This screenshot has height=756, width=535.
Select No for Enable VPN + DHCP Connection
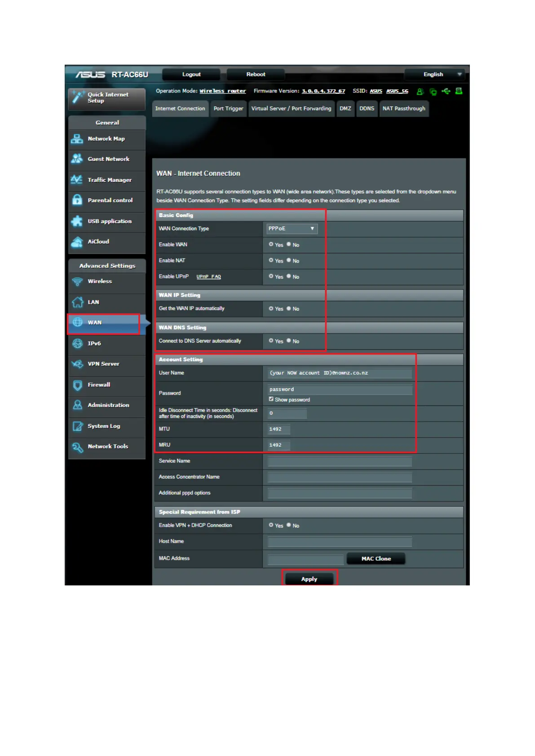289,525
